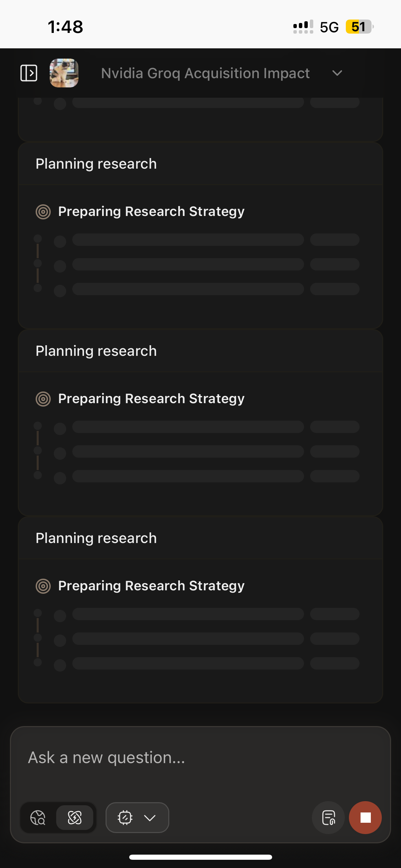Select the middle Planning research header

[96, 351]
